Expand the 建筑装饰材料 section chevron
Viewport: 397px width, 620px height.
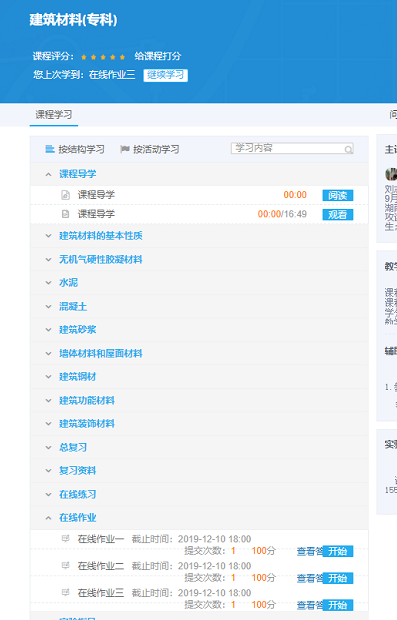[49, 424]
